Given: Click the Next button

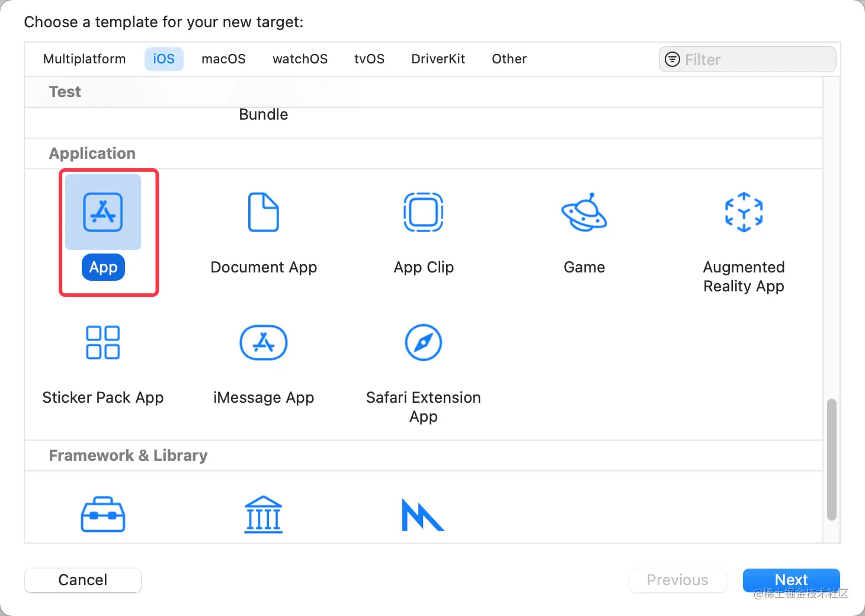Looking at the screenshot, I should (x=792, y=580).
